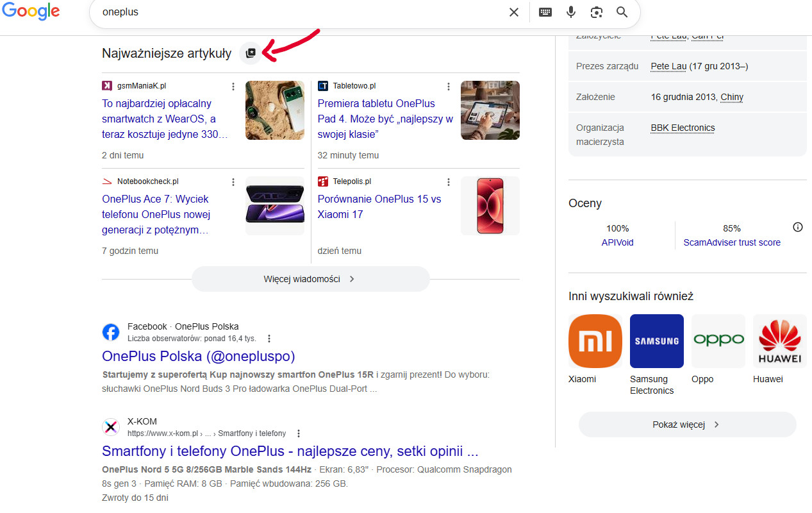The width and height of the screenshot is (812, 513).
Task: Click the 2 dni temu timestamp
Action: [123, 155]
